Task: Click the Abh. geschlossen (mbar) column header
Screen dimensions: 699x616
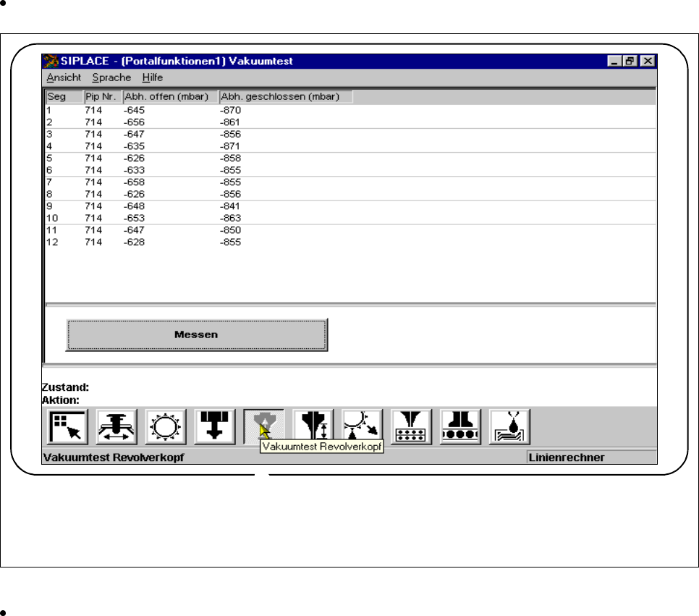Action: [x=286, y=97]
